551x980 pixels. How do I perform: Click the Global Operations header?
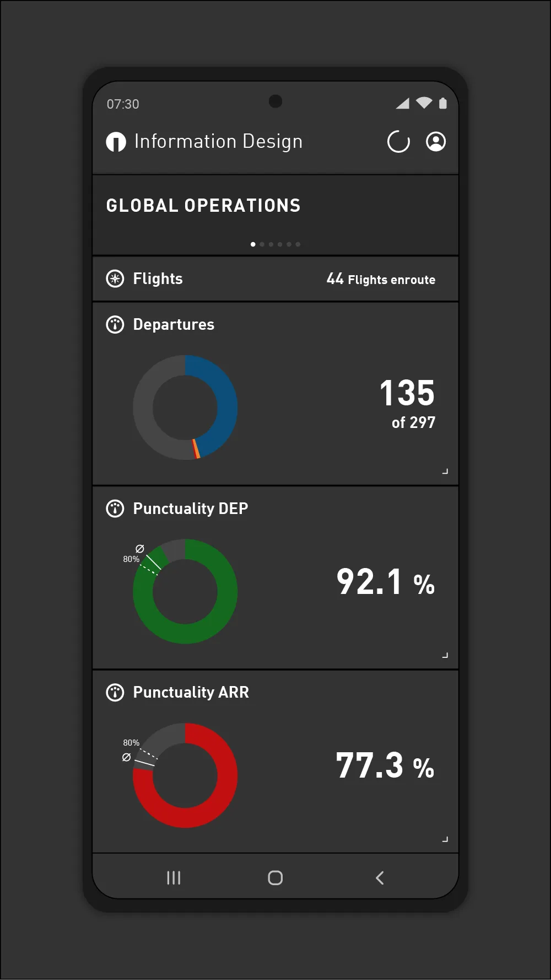pos(203,206)
